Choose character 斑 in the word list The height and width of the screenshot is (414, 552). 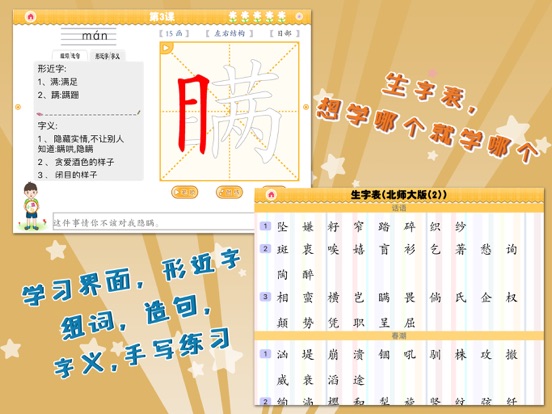tap(282, 250)
